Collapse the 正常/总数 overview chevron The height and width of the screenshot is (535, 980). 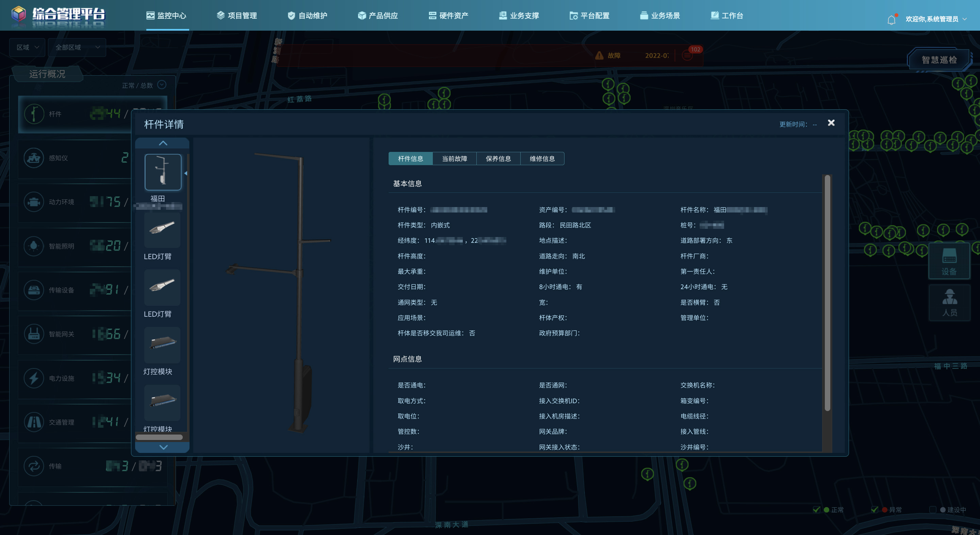point(162,84)
